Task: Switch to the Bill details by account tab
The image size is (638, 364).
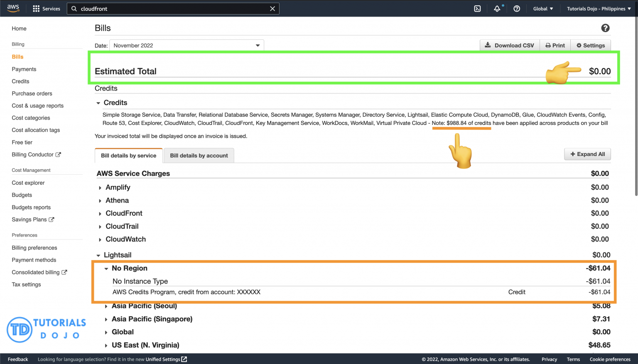Action: point(199,155)
